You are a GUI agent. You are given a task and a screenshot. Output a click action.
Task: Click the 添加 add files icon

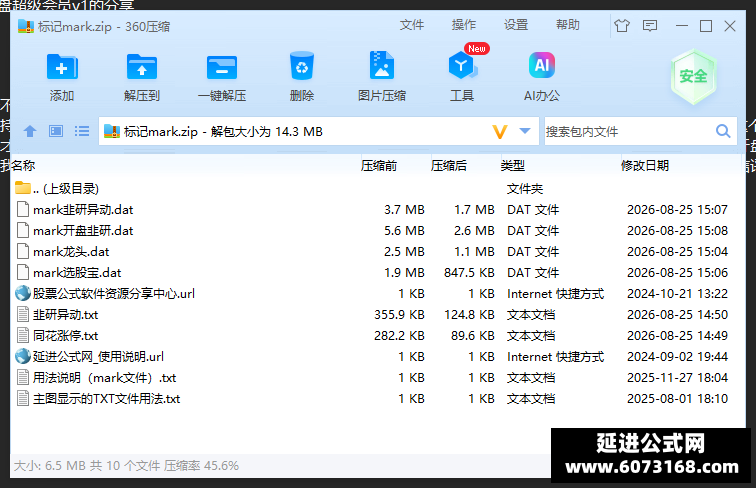click(62, 67)
